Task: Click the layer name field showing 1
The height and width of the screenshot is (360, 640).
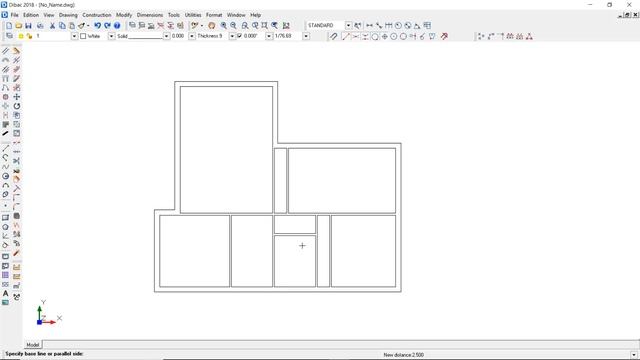Action: [x=53, y=36]
